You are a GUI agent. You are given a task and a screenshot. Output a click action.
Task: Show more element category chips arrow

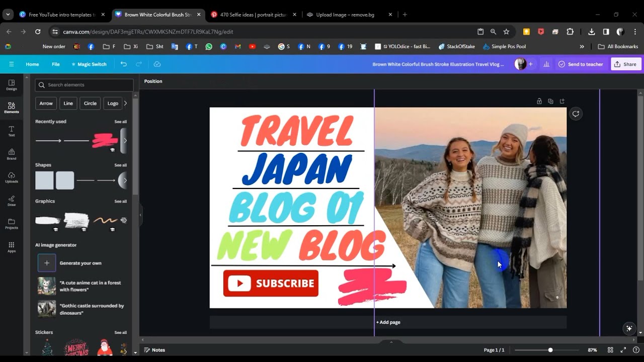[x=125, y=103]
